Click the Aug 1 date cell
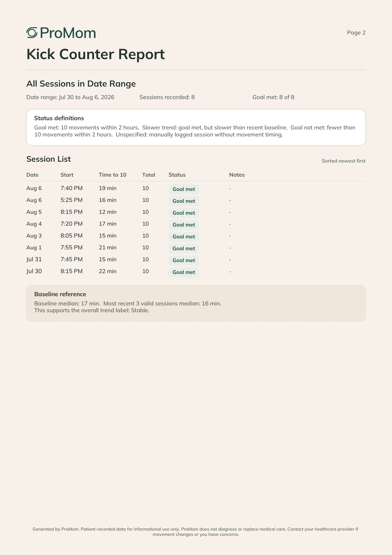Viewport: 392px width, 555px height. (34, 248)
